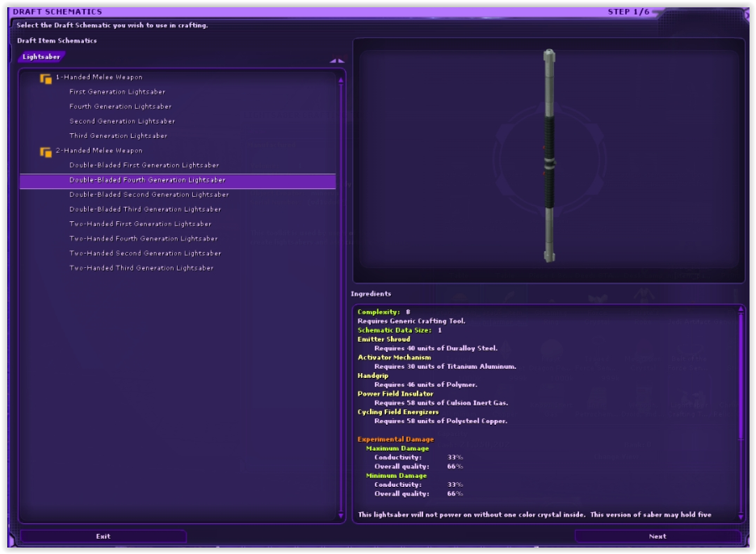Click the Next button
The height and width of the screenshot is (554, 756).
point(657,536)
